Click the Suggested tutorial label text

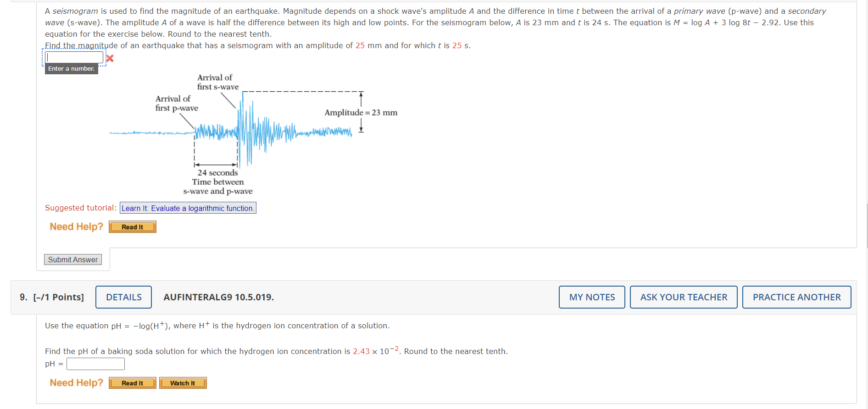coord(80,208)
